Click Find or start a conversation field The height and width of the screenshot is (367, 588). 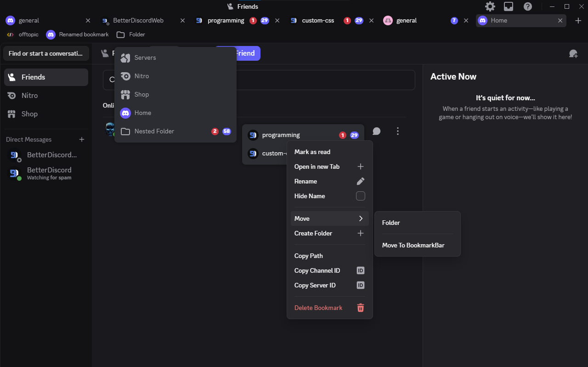click(x=46, y=53)
